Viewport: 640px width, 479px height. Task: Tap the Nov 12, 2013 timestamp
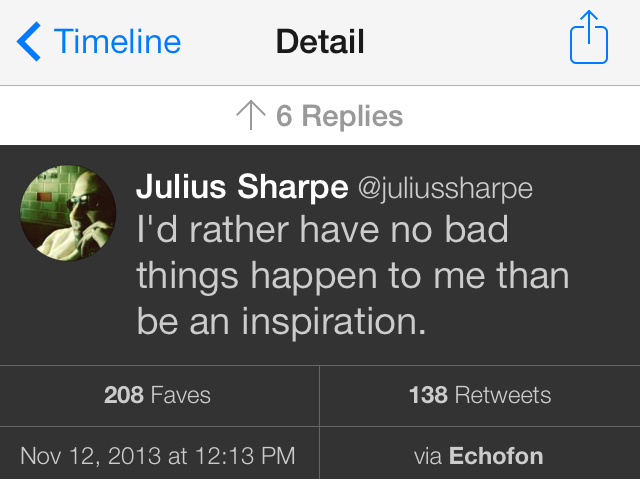pyautogui.click(x=158, y=456)
